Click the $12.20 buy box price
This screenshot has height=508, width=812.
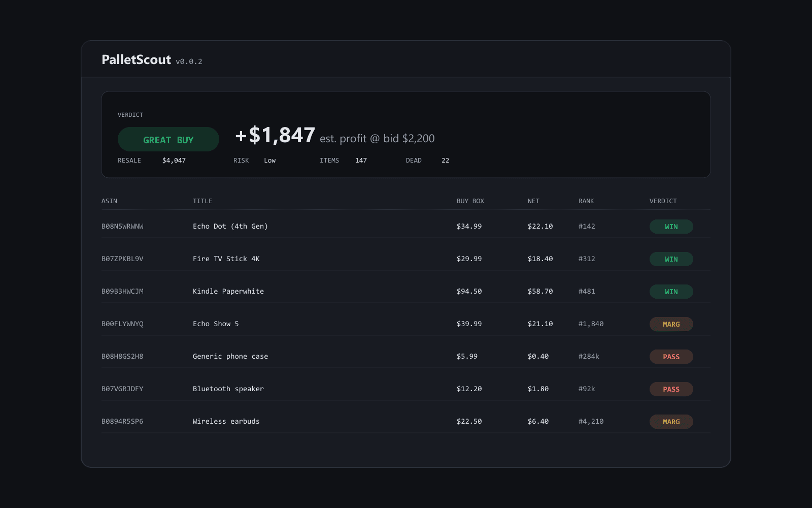pyautogui.click(x=469, y=389)
